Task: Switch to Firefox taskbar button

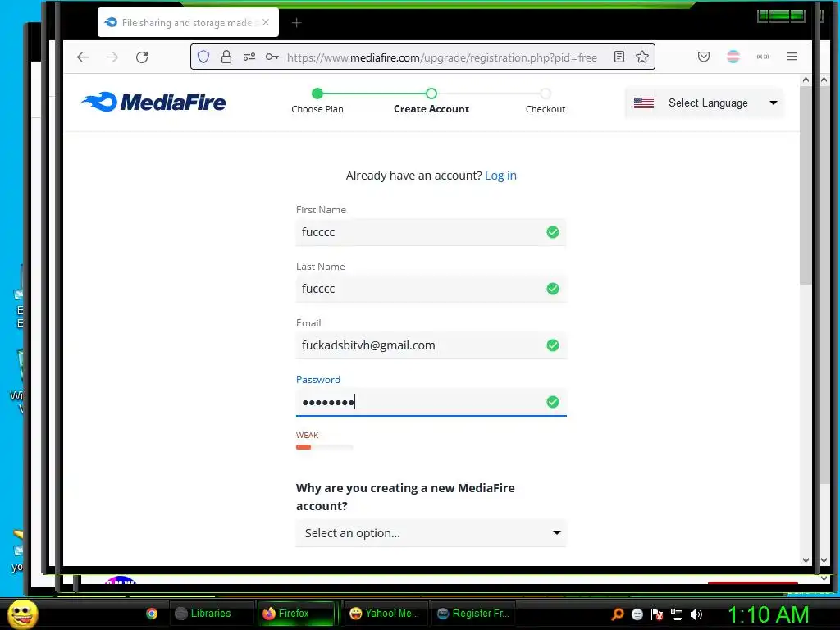Action: (295, 614)
